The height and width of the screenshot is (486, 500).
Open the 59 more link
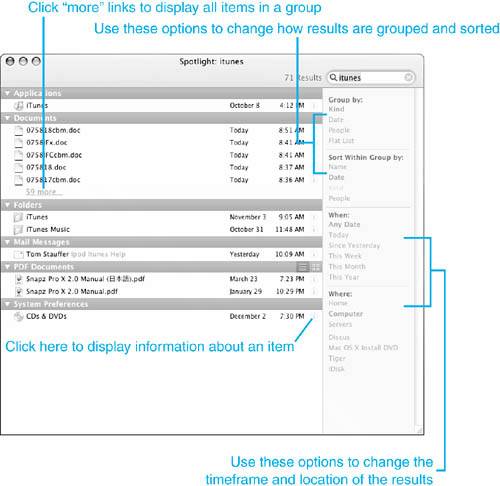tap(44, 192)
